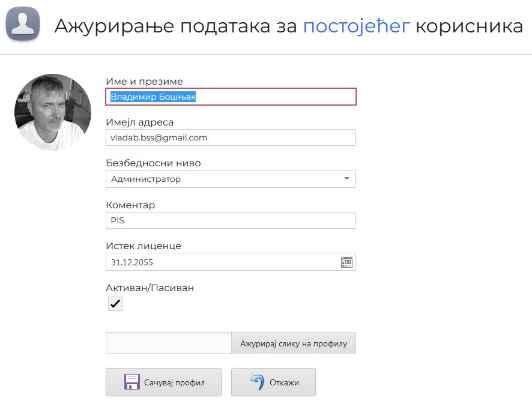Save changes with the Сачувај профил label
The width and height of the screenshot is (532, 404).
coord(174,382)
